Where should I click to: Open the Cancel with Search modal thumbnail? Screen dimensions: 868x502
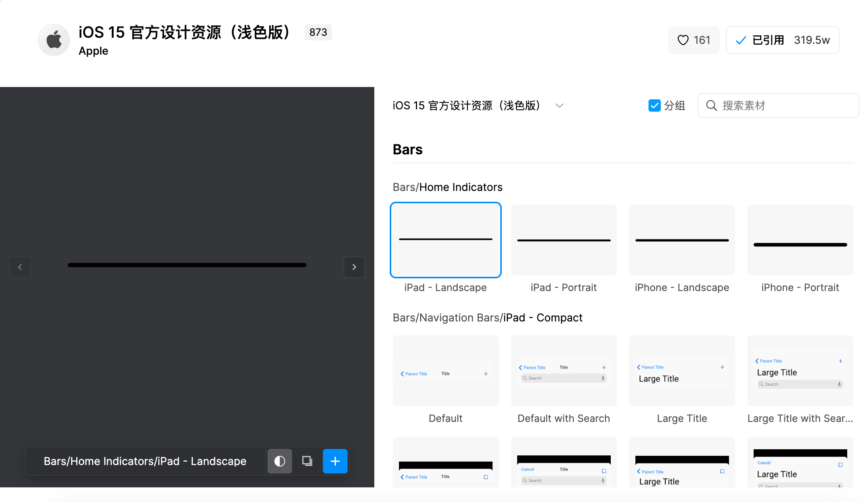[x=564, y=462]
